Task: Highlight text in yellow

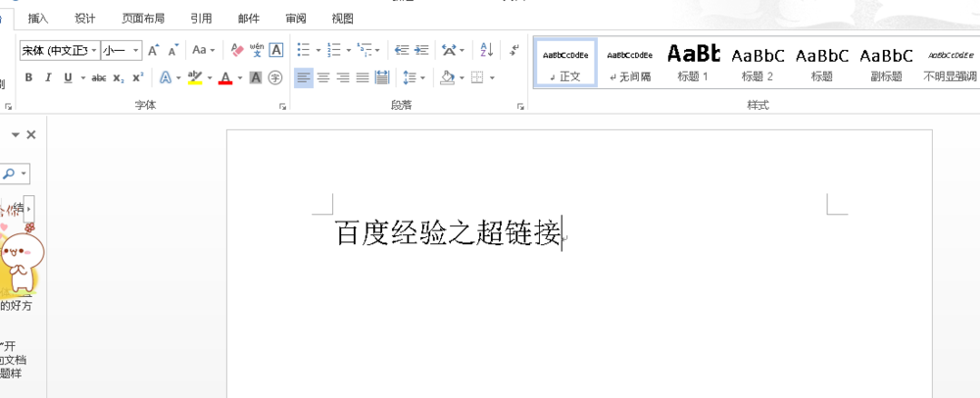Action: click(x=195, y=78)
